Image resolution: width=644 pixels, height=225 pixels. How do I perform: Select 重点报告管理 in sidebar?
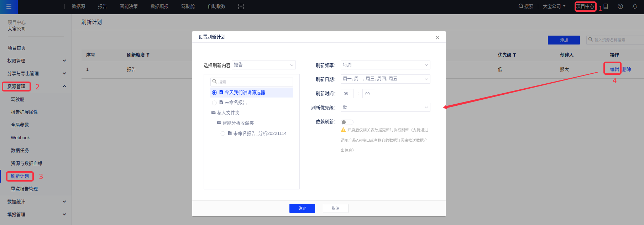[x=24, y=189]
